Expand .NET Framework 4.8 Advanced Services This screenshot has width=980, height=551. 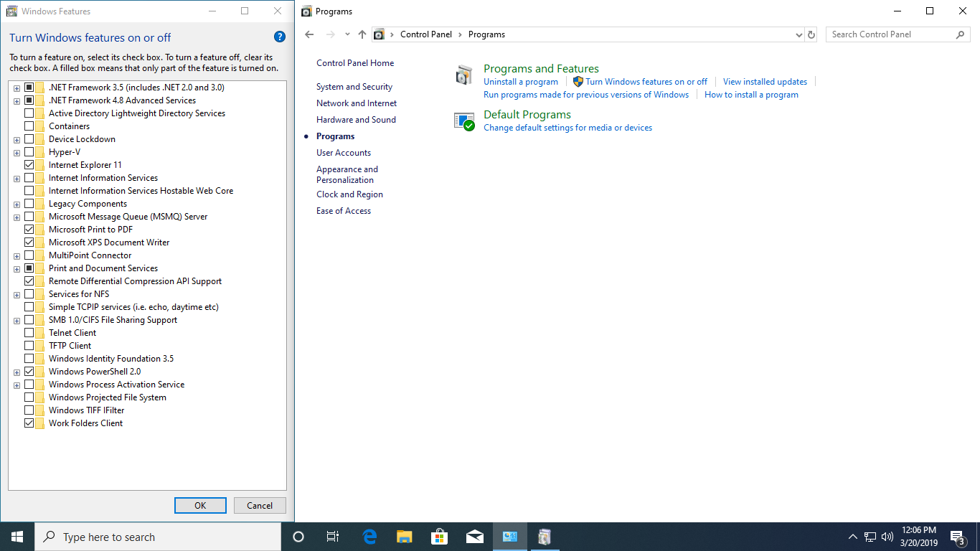point(17,100)
